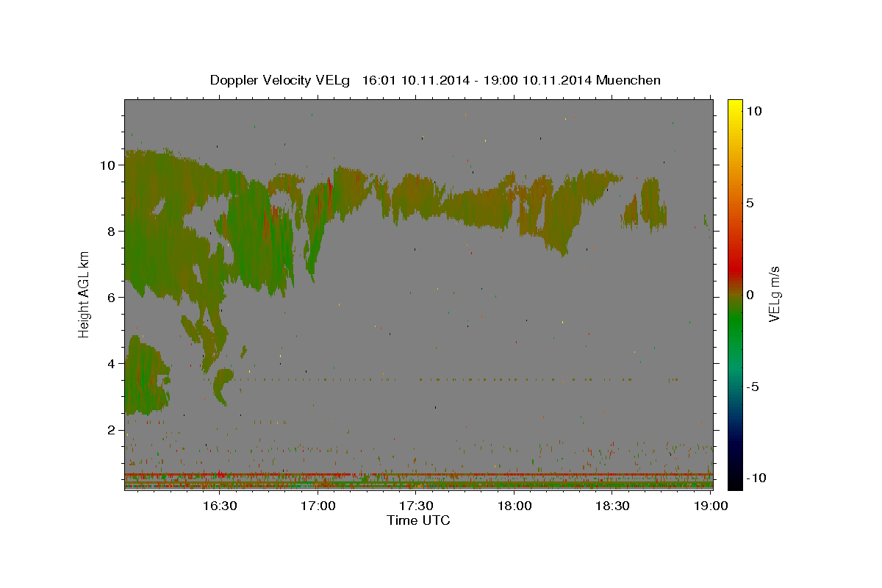Viewport: 882px width, 588px height.
Task: Click the colorbar tick label -5
Action: coord(753,387)
